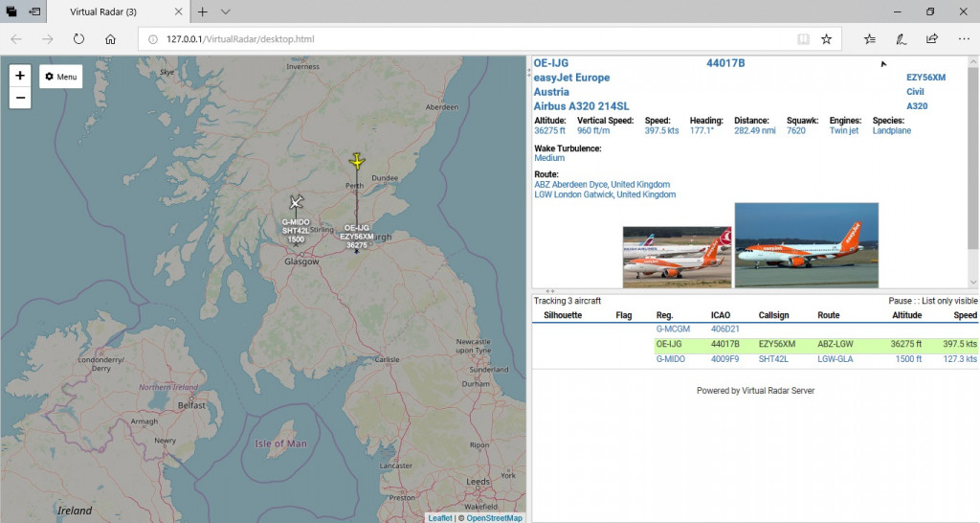Select the yellow EZY56XM aircraft marker on map
980x523 pixels.
(x=357, y=162)
